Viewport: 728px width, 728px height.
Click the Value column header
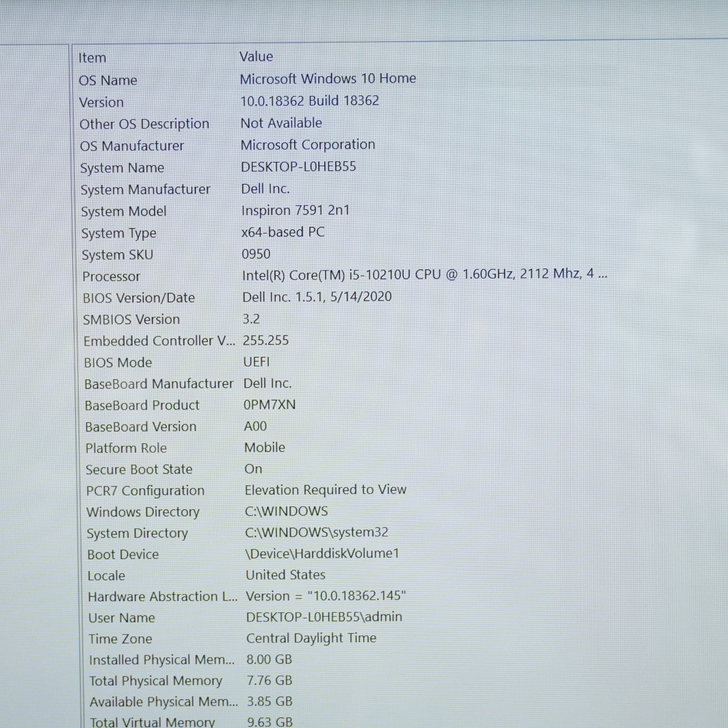256,57
